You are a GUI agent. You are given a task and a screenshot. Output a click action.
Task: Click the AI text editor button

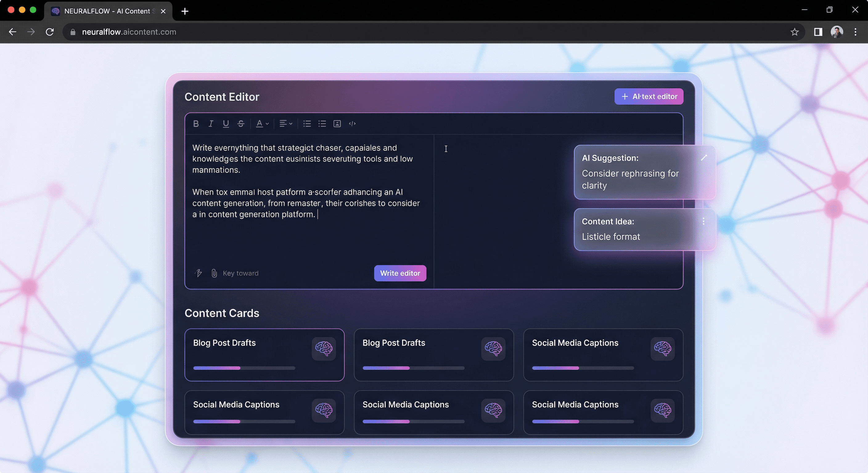pyautogui.click(x=649, y=97)
